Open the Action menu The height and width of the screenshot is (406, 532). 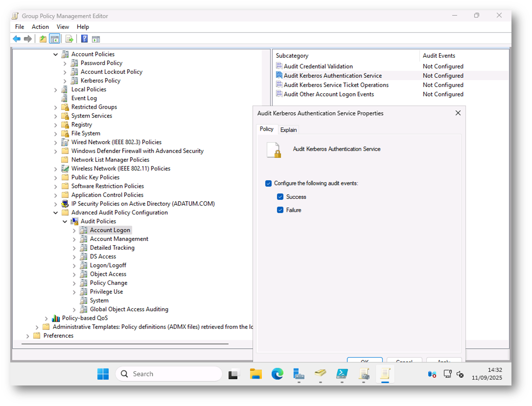click(40, 27)
